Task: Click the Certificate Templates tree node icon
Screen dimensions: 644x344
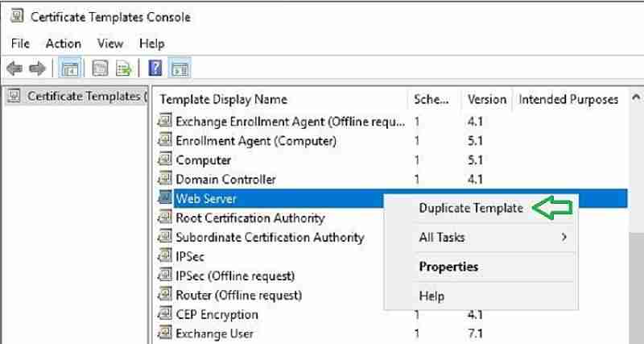Action: pos(14,96)
